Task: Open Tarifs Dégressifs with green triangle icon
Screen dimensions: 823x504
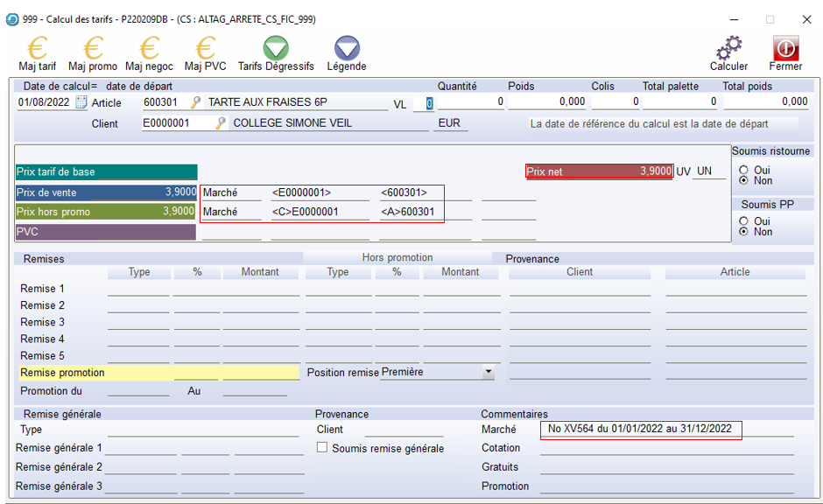Action: click(276, 49)
